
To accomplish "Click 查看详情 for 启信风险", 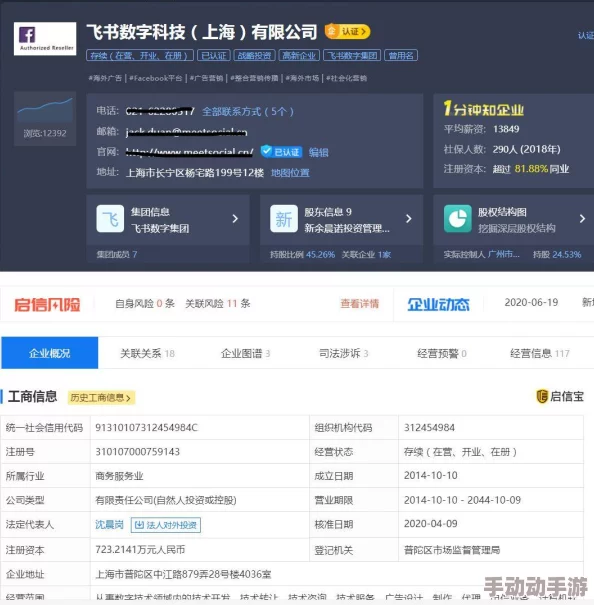I will tap(359, 304).
